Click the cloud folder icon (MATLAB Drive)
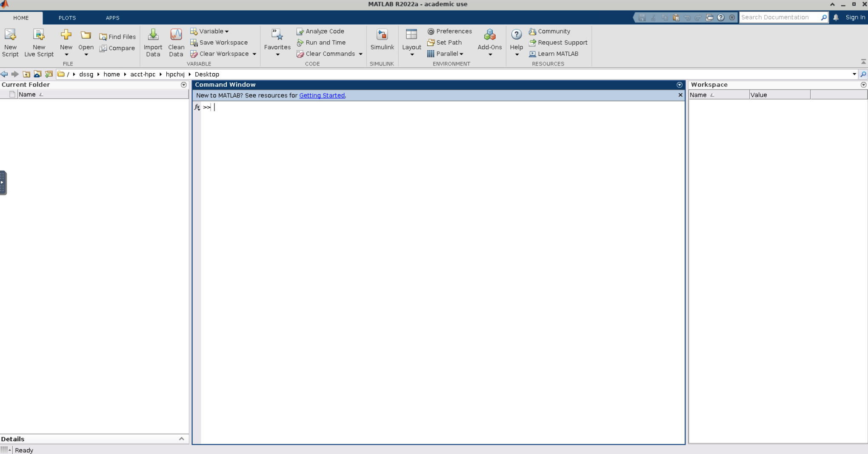Viewport: 868px width, 454px height. (x=37, y=74)
